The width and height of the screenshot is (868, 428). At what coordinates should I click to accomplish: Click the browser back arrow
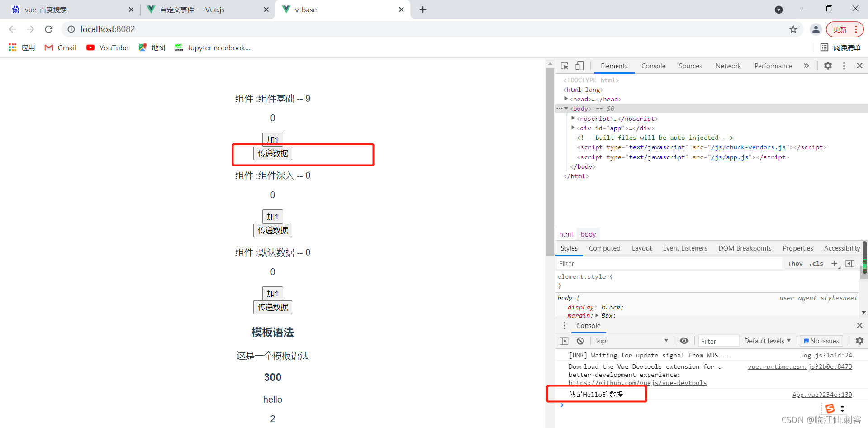coord(12,29)
